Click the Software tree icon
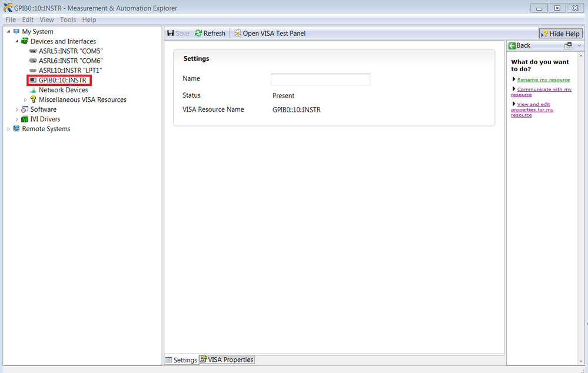The width and height of the screenshot is (588, 373). pyautogui.click(x=25, y=109)
